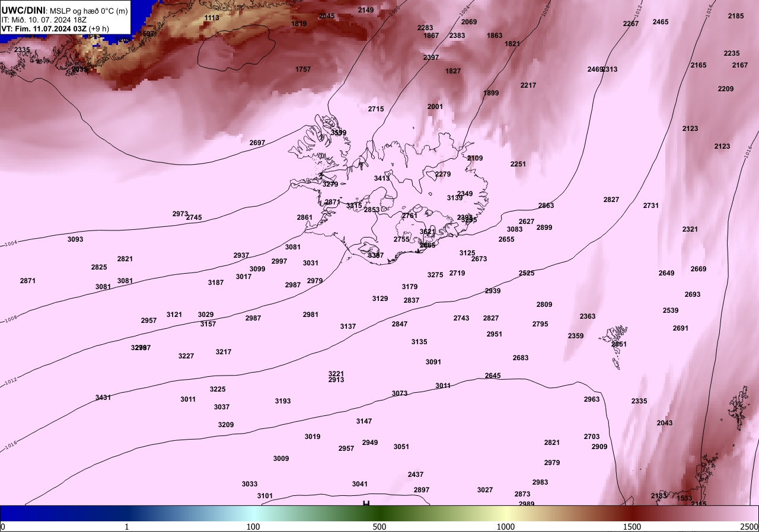Click the freezing level value 2149

tap(366, 10)
